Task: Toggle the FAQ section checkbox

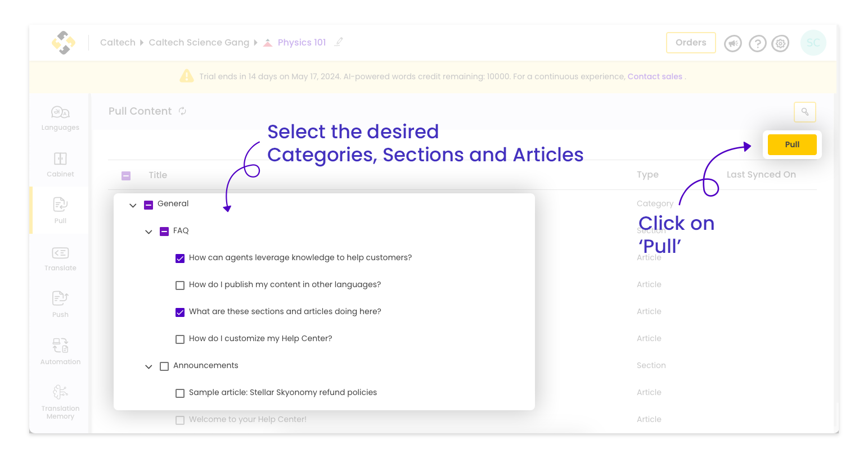Action: coord(164,232)
